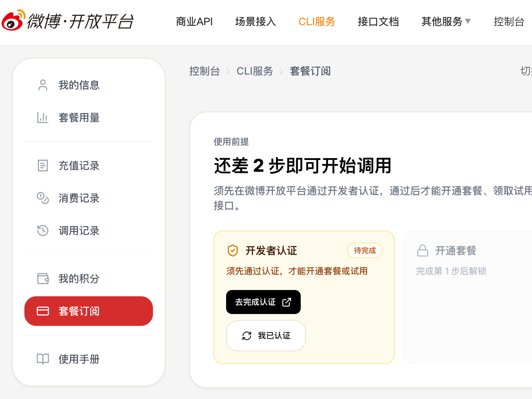
Task: Click the 去完成认证 button
Action: pos(263,302)
